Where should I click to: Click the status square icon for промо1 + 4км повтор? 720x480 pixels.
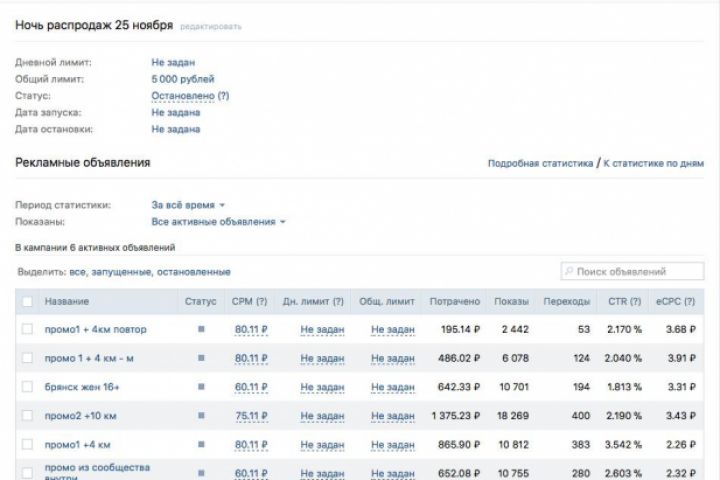[201, 329]
